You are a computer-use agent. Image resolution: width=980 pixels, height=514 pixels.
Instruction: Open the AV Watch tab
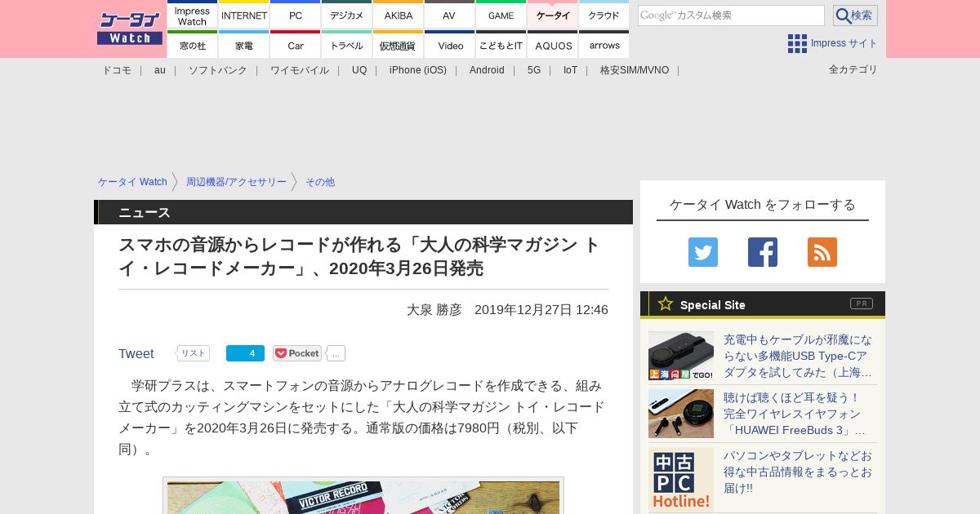(x=450, y=15)
